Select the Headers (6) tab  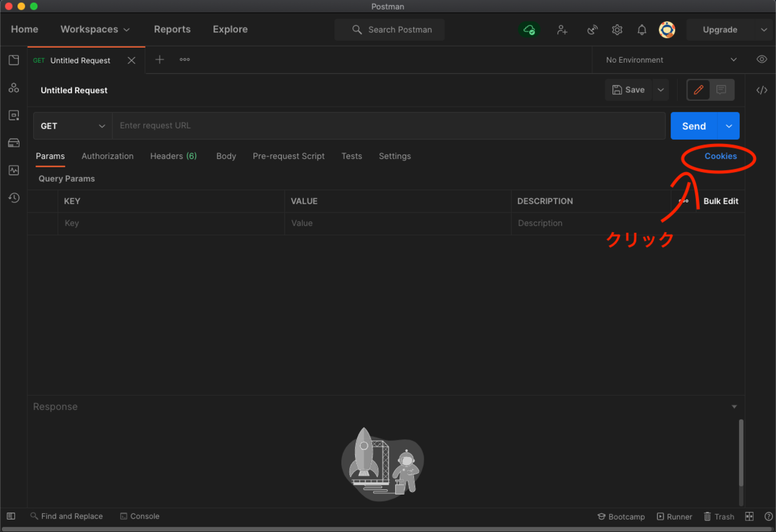tap(173, 156)
